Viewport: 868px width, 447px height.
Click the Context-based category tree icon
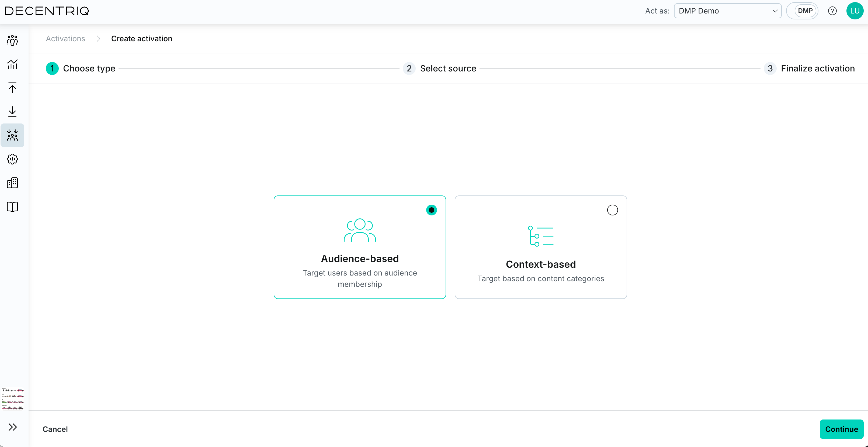[541, 236]
